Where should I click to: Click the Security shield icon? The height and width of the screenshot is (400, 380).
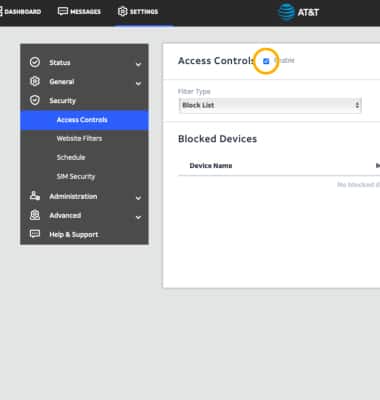(x=35, y=100)
